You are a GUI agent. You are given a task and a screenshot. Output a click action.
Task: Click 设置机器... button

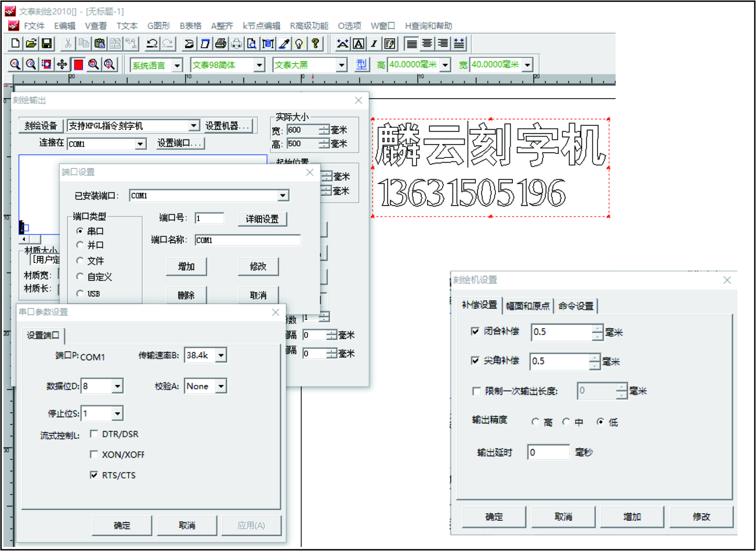click(x=227, y=126)
